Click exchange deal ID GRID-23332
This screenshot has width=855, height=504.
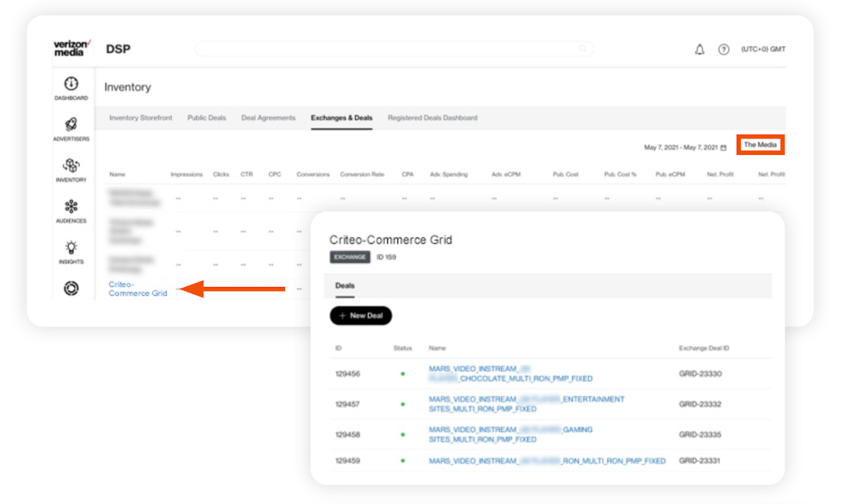[x=700, y=404]
